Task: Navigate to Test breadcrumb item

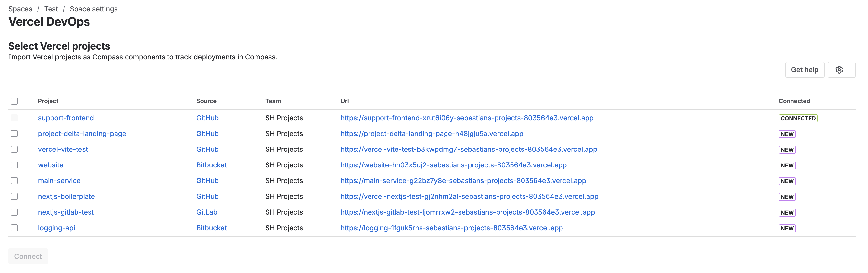Action: click(51, 9)
